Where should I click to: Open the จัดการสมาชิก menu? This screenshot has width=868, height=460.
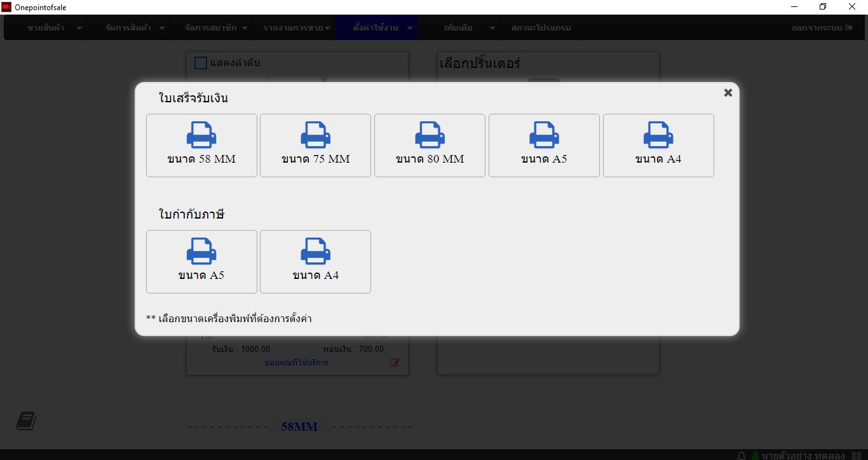coord(211,28)
